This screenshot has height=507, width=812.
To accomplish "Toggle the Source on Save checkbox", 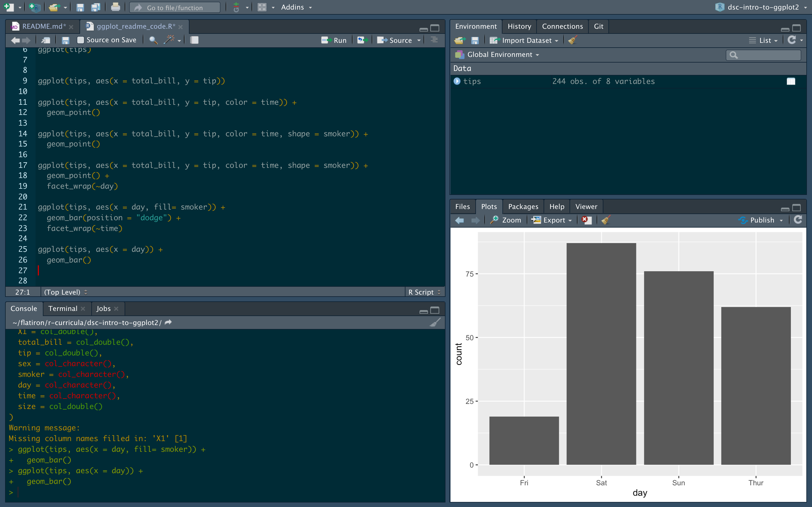I will [x=81, y=40].
